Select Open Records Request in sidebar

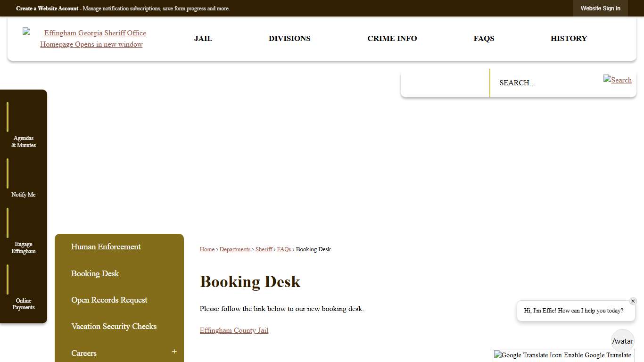[x=109, y=300]
